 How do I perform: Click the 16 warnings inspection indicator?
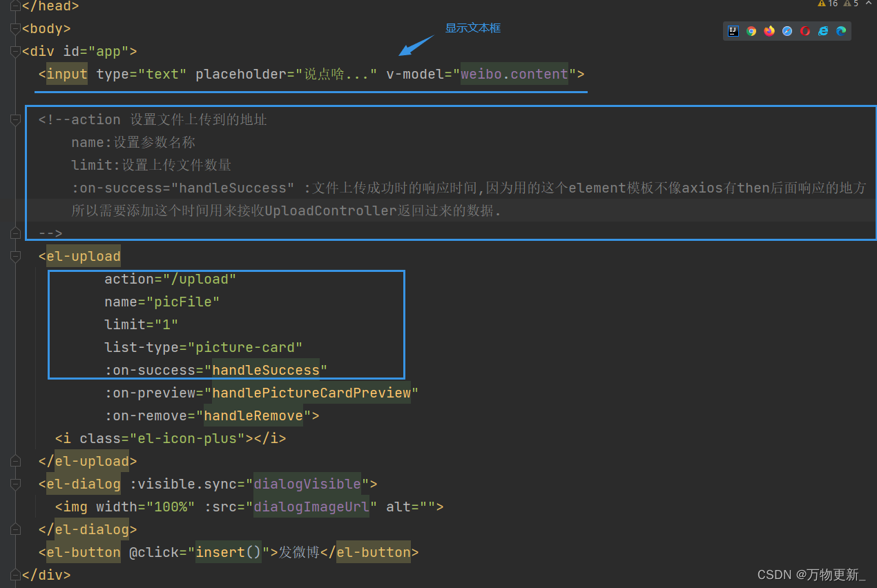[826, 3]
